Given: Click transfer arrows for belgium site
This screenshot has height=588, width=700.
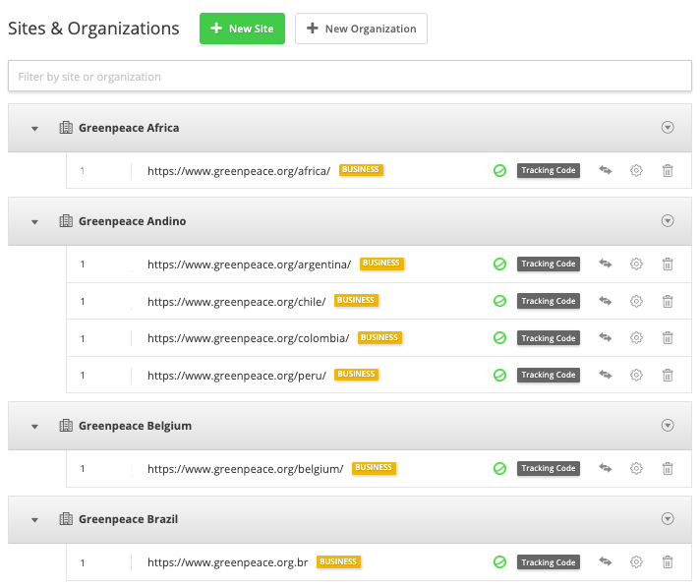Looking at the screenshot, I should click(606, 468).
